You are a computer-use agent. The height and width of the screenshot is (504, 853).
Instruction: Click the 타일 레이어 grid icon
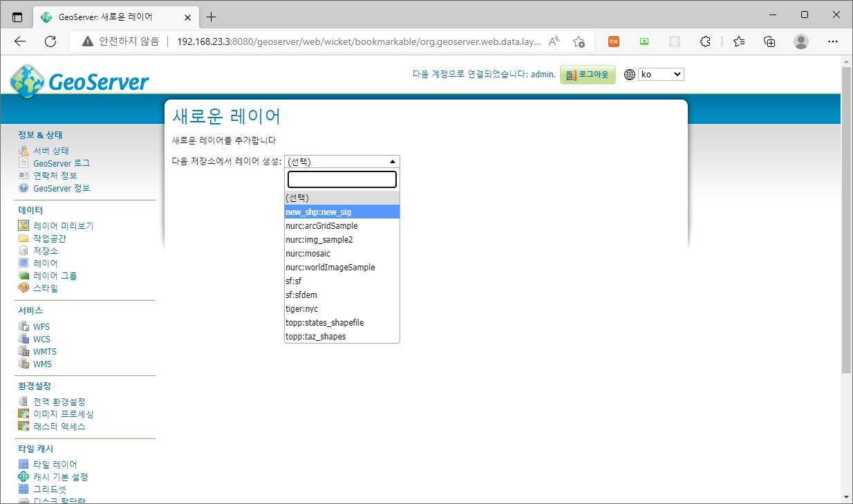24,465
